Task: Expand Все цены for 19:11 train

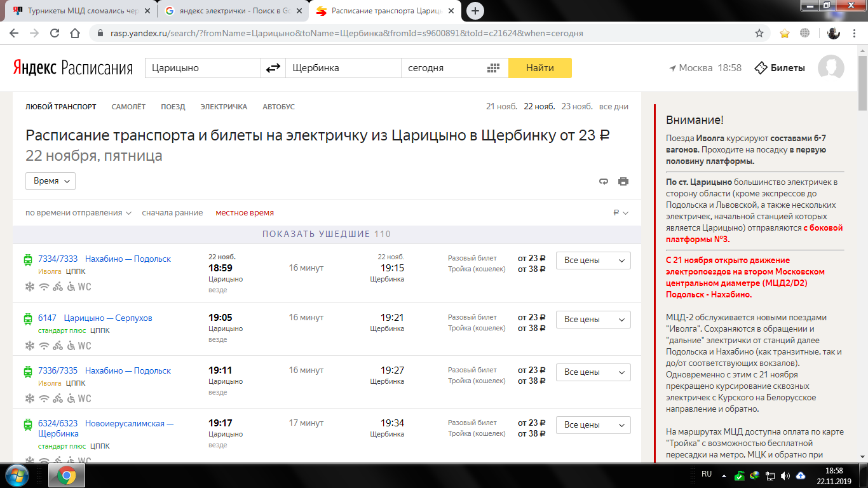Action: (593, 372)
